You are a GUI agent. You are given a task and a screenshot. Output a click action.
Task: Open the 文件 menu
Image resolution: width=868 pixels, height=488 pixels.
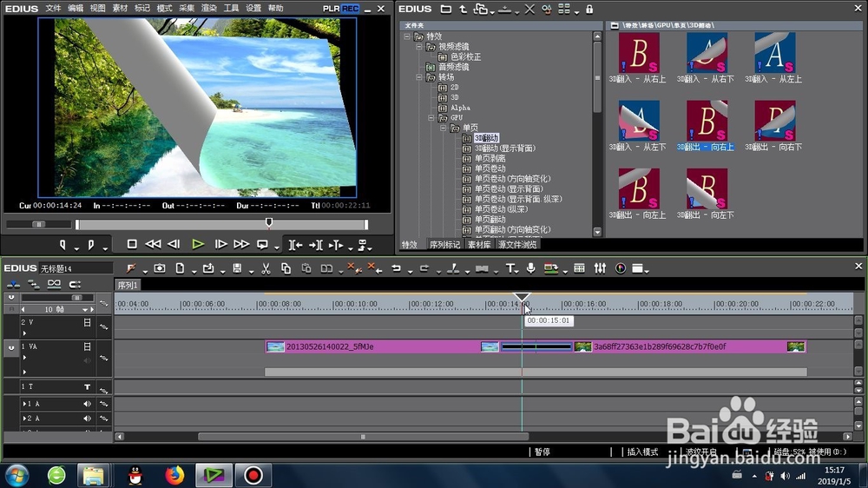(x=53, y=9)
